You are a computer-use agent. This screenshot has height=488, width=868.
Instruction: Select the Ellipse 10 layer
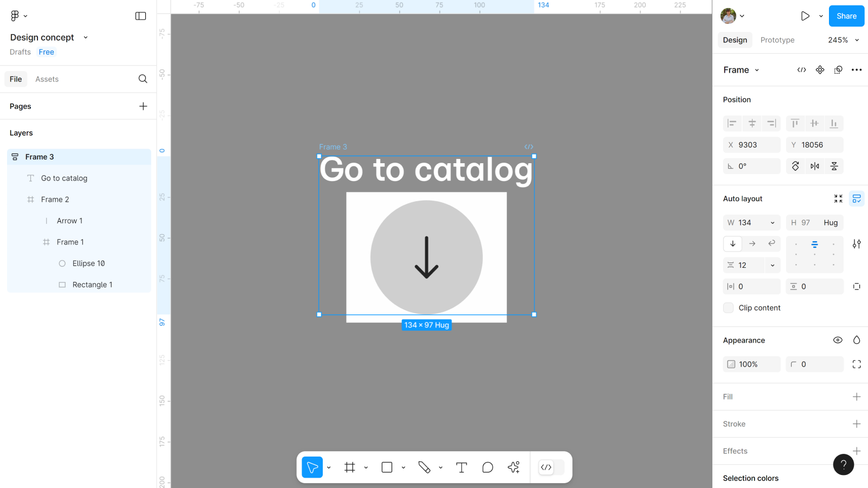88,264
